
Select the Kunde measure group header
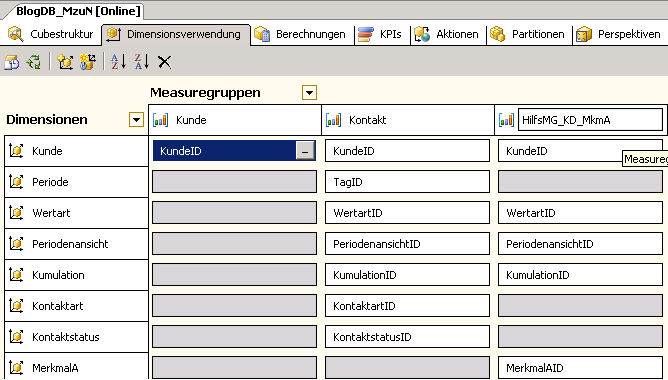235,120
